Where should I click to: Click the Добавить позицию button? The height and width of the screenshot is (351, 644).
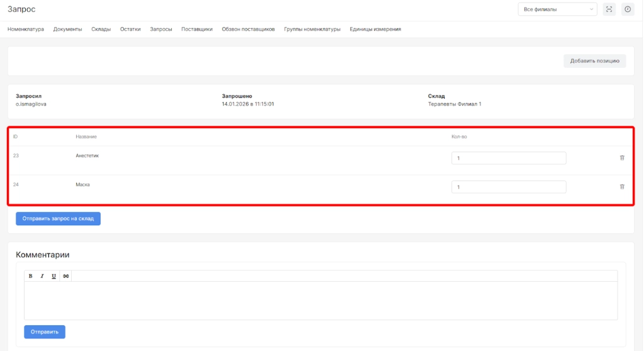click(x=594, y=61)
